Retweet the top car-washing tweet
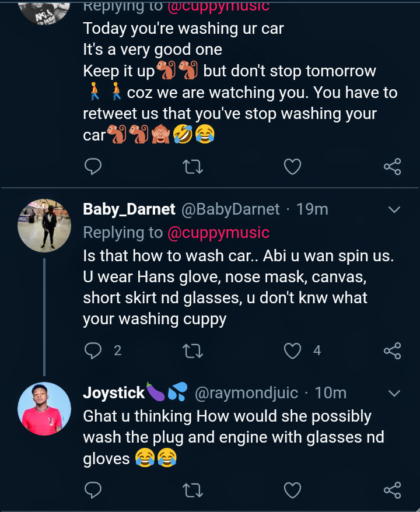This screenshot has width=420, height=512. point(193,167)
